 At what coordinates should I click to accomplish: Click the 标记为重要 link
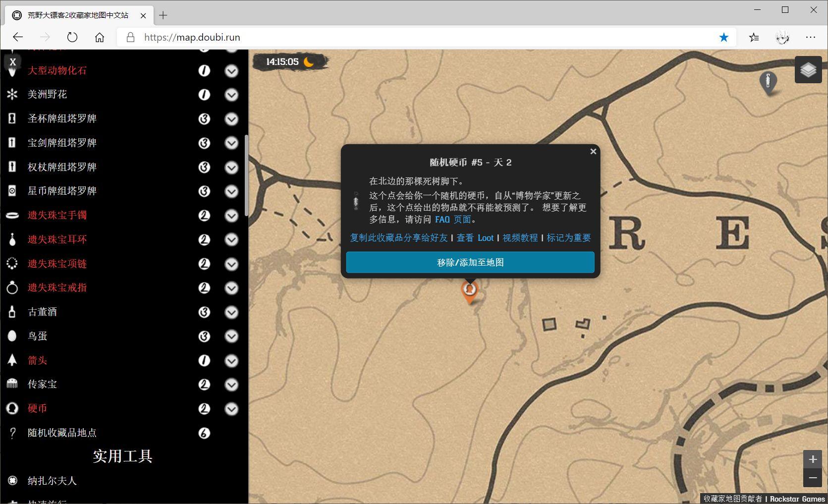(x=569, y=238)
